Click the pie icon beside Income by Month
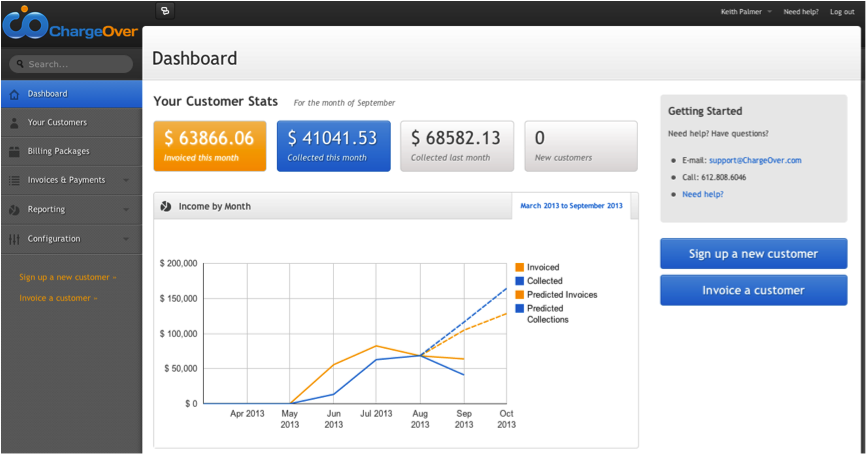This screenshot has width=867, height=455. tap(165, 206)
